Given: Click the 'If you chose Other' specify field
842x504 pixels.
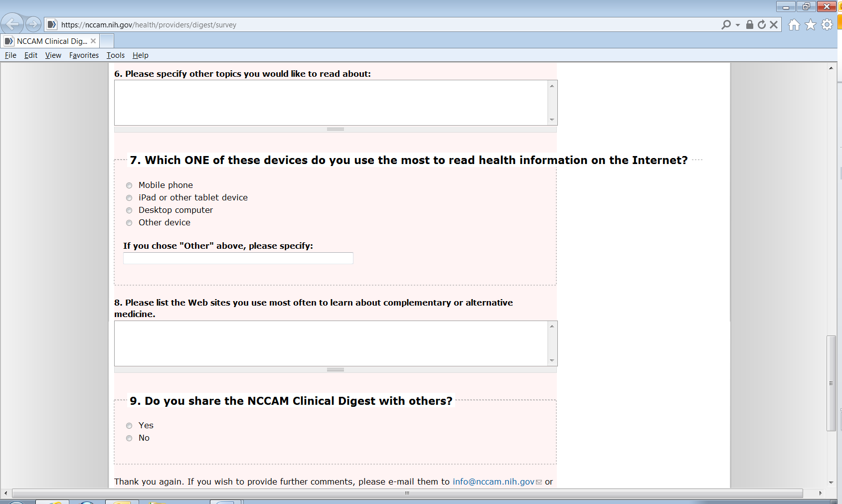Looking at the screenshot, I should click(238, 258).
